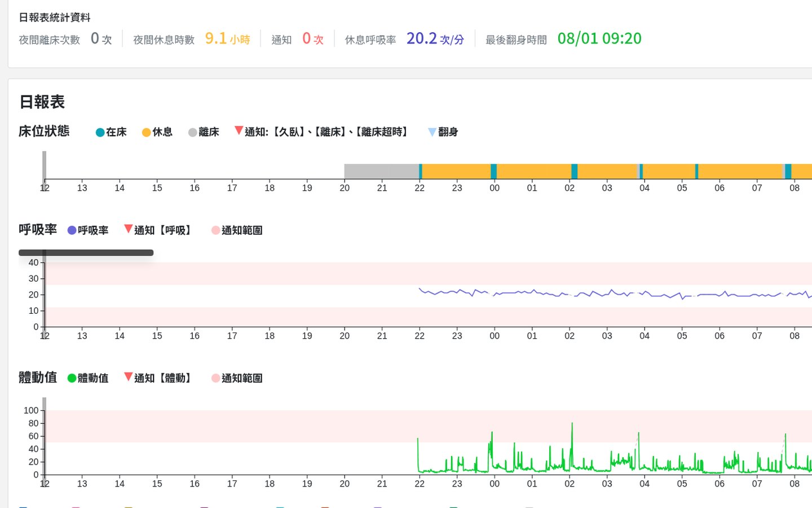This screenshot has width=812, height=508.
Task: Click the 22 hour label on 床位狀態 axis
Action: [x=420, y=188]
